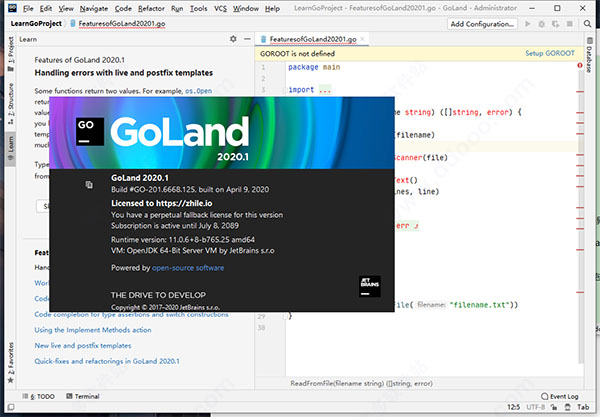600x417 pixels.
Task: Open the Help menu
Action: (x=272, y=8)
